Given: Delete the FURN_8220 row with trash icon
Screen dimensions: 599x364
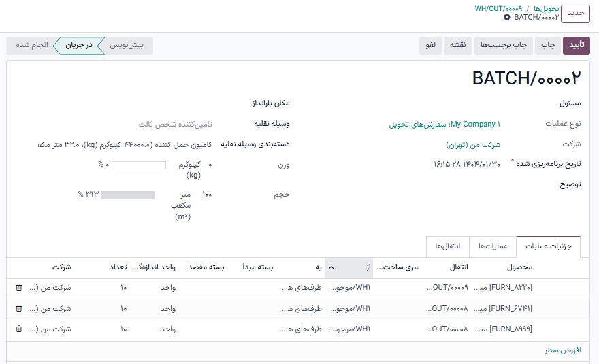Looking at the screenshot, I should 18,288.
